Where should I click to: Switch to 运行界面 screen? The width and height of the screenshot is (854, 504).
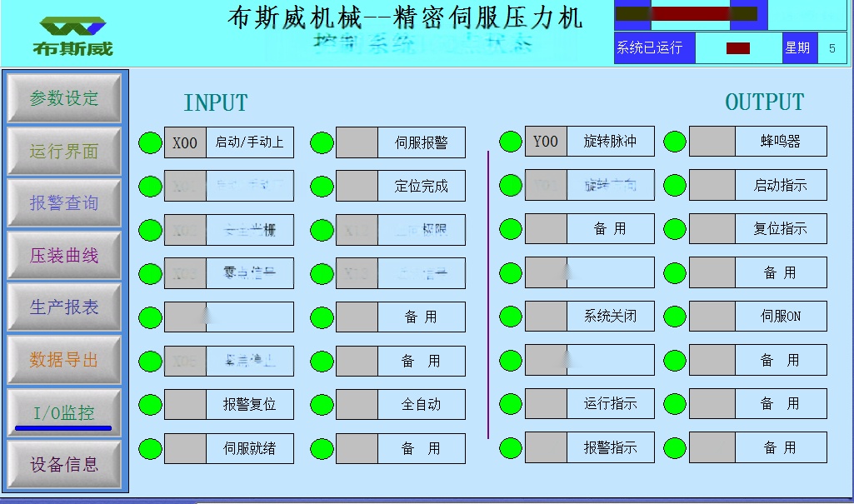63,151
